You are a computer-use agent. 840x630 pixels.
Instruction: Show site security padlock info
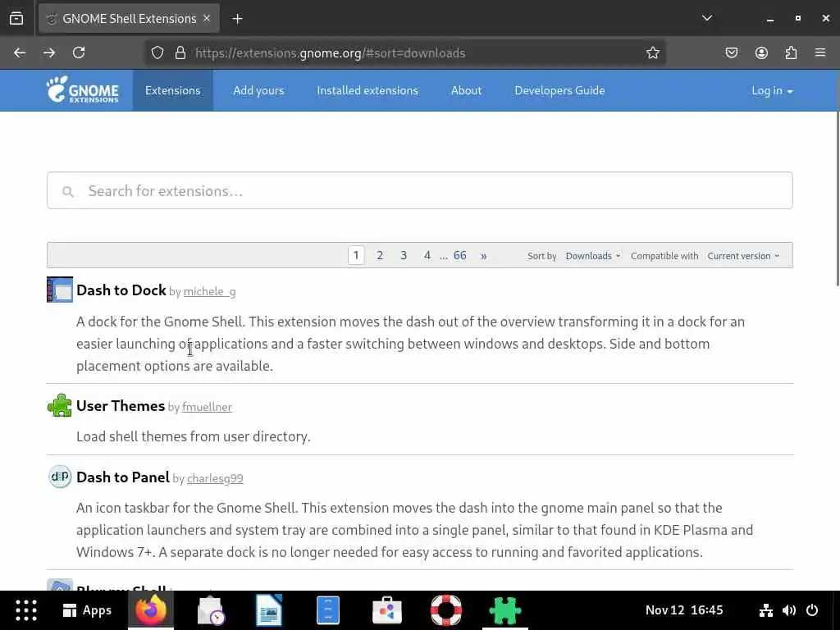pyautogui.click(x=180, y=52)
